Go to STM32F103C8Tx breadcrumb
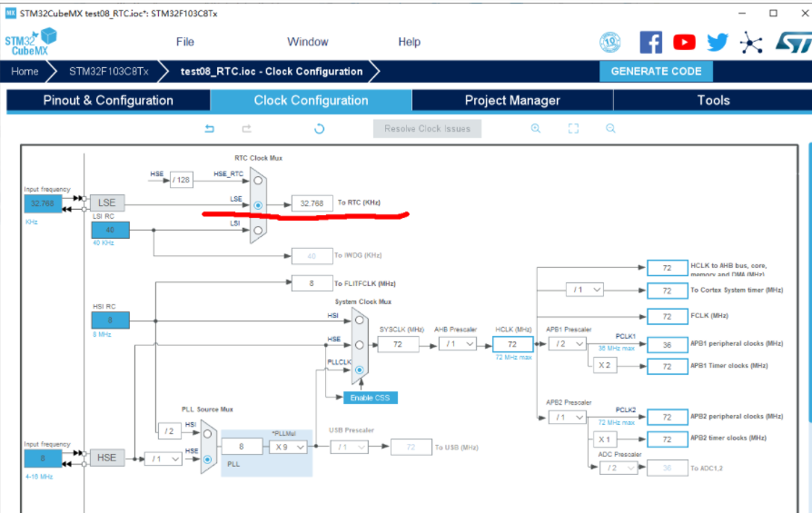 click(x=109, y=72)
